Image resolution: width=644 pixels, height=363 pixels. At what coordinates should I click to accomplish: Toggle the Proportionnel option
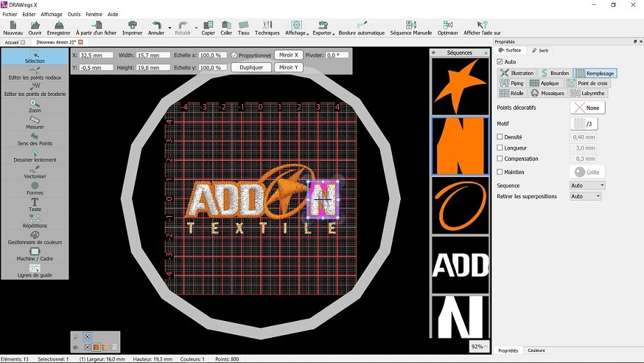(x=234, y=55)
